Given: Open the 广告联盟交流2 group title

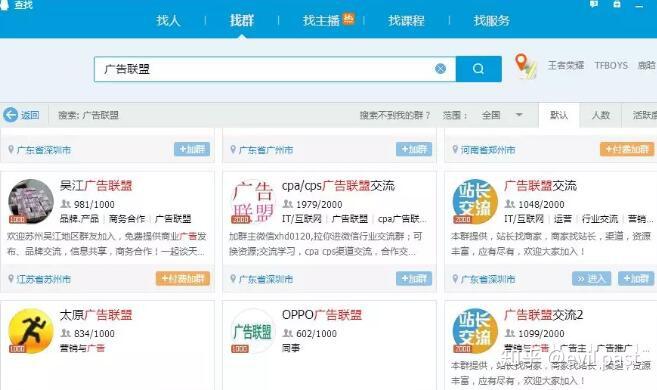Looking at the screenshot, I should coord(543,315).
